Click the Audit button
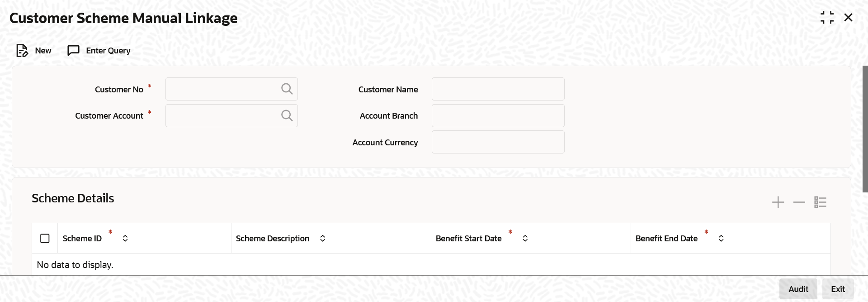Screen dimensions: 868x302 [x=798, y=289]
